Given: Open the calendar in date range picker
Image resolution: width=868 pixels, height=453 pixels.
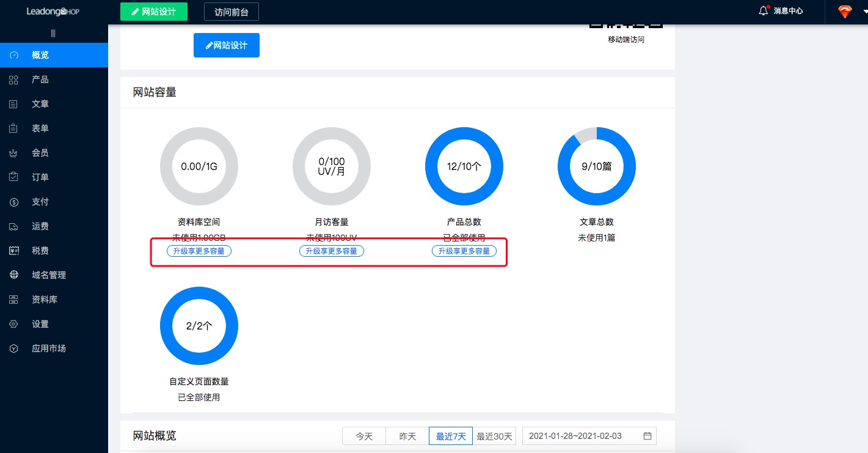Looking at the screenshot, I should [x=647, y=436].
